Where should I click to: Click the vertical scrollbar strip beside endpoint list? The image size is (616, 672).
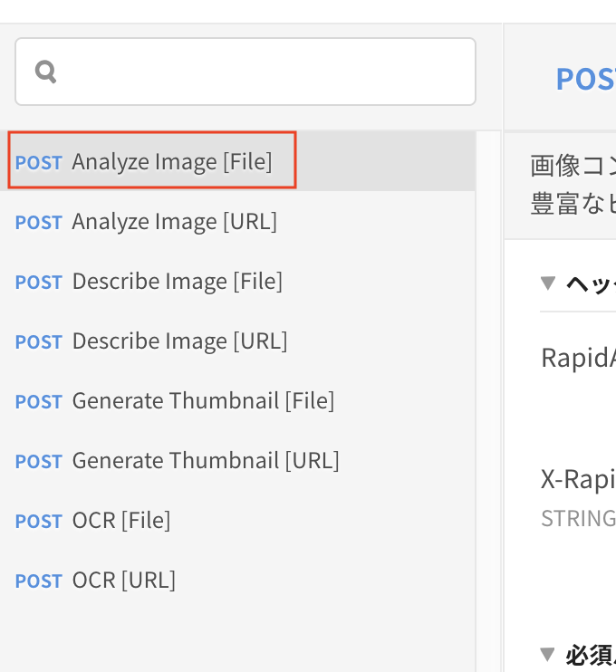[x=488, y=398]
